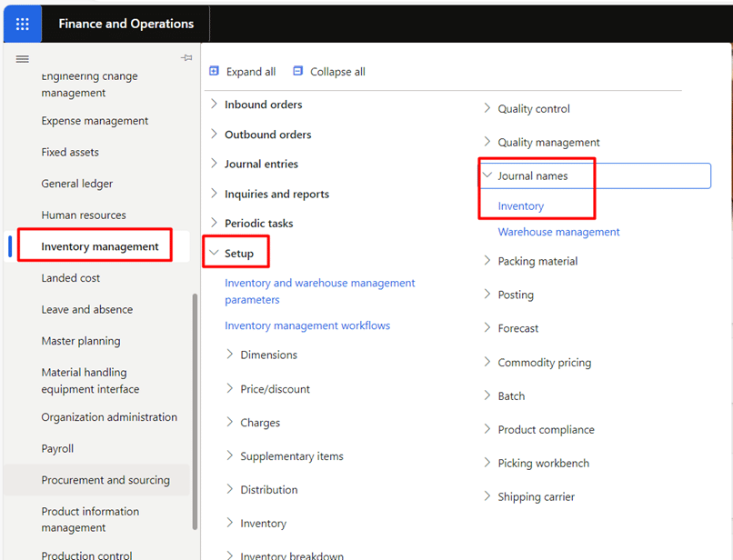
Task: Expand the Periodic tasks section
Action: pos(215,223)
